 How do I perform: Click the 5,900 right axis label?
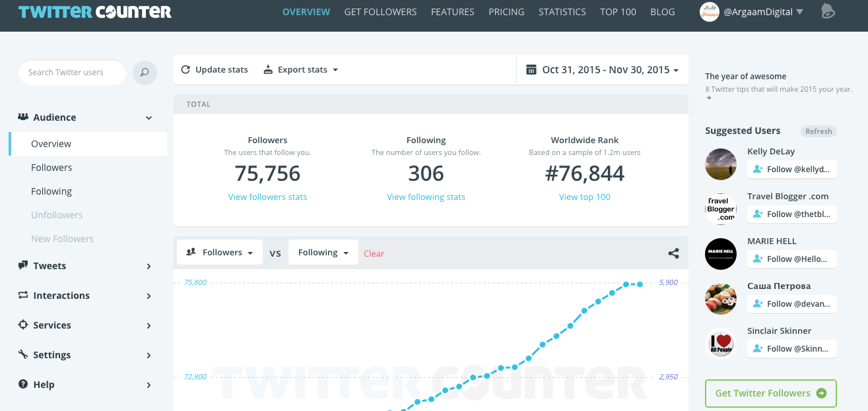pyautogui.click(x=668, y=282)
